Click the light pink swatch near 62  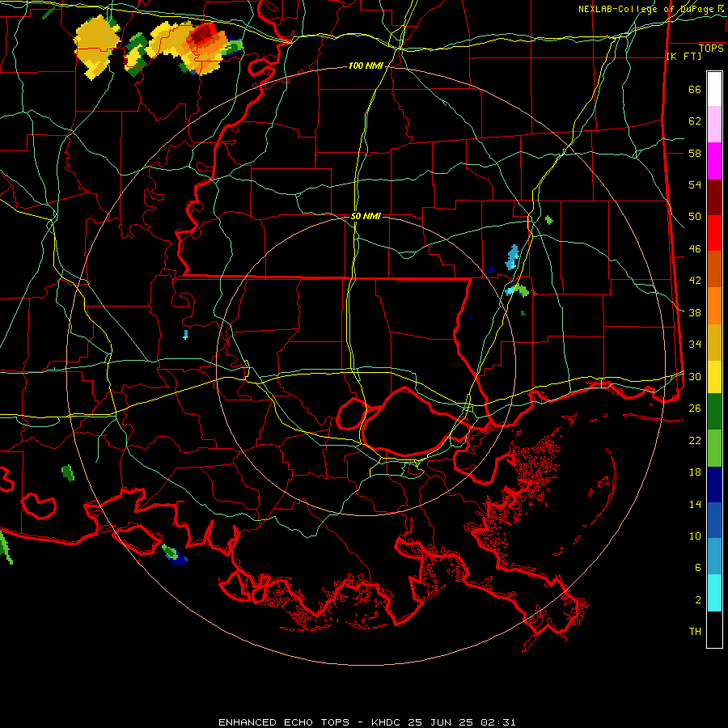click(x=714, y=125)
